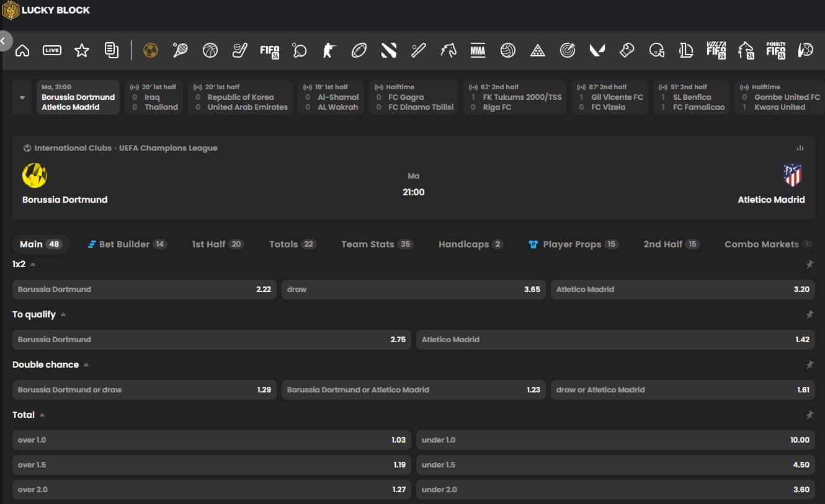Collapse the sidebar with the left chevron
Viewport: 825px width, 504px height.
[x=4, y=42]
